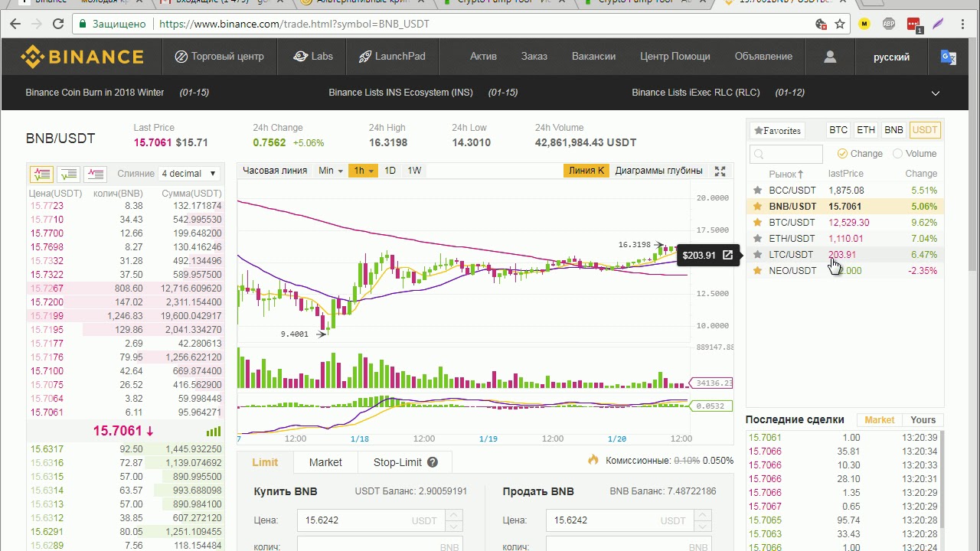Switch to Линия K chart view
The width and height of the screenshot is (980, 551).
coord(586,171)
